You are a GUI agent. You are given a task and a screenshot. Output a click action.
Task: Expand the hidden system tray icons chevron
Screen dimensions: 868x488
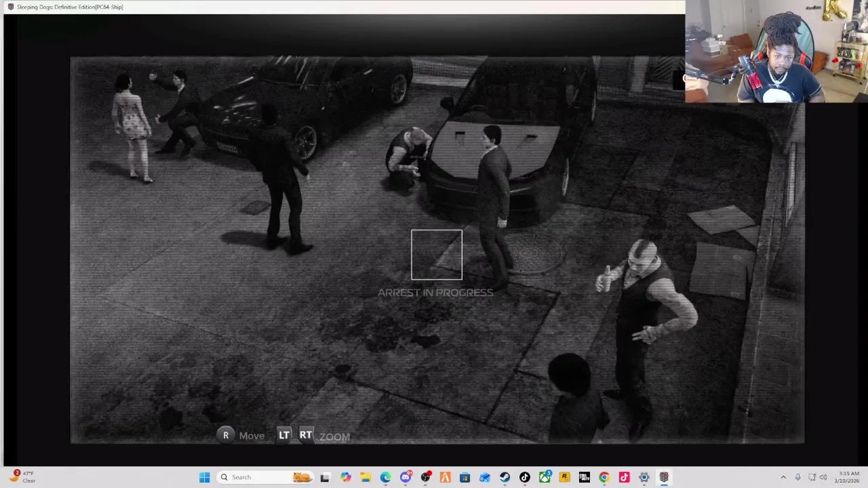click(x=783, y=477)
